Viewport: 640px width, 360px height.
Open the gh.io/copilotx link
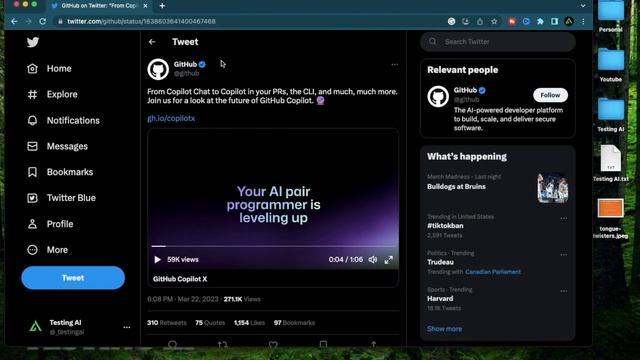click(x=171, y=118)
